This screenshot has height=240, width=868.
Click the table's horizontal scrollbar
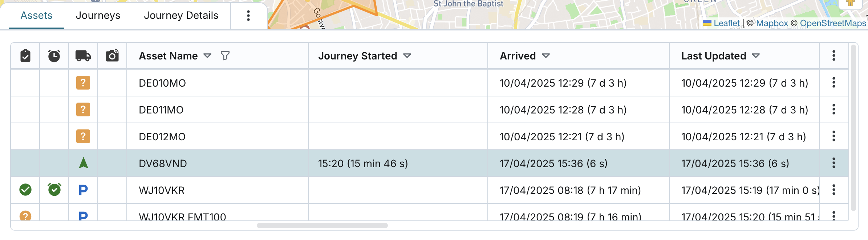click(x=322, y=225)
